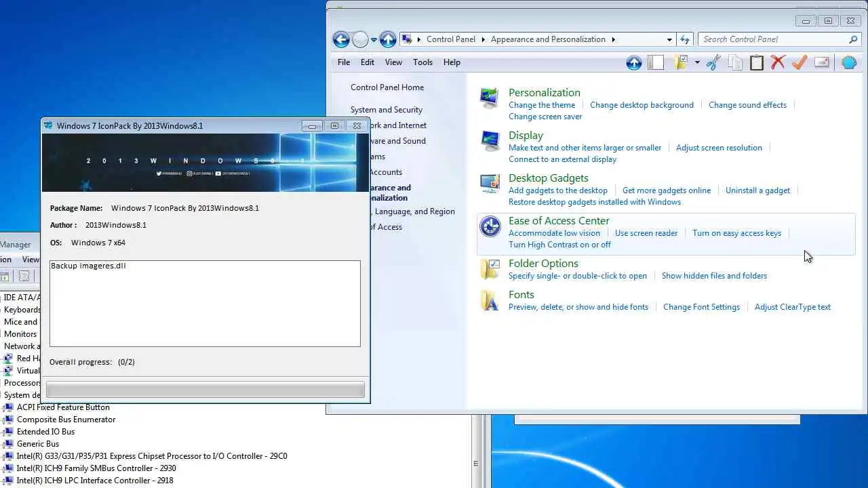Viewport: 868px width, 488px height.
Task: Click the clipboard Paste icon
Action: pos(757,62)
